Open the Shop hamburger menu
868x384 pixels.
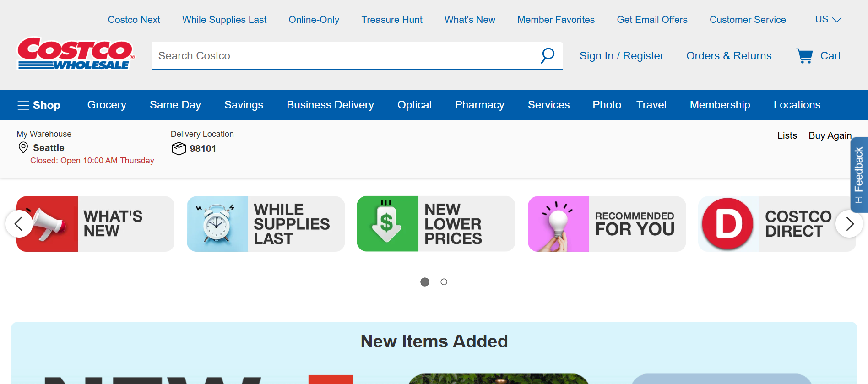click(39, 105)
